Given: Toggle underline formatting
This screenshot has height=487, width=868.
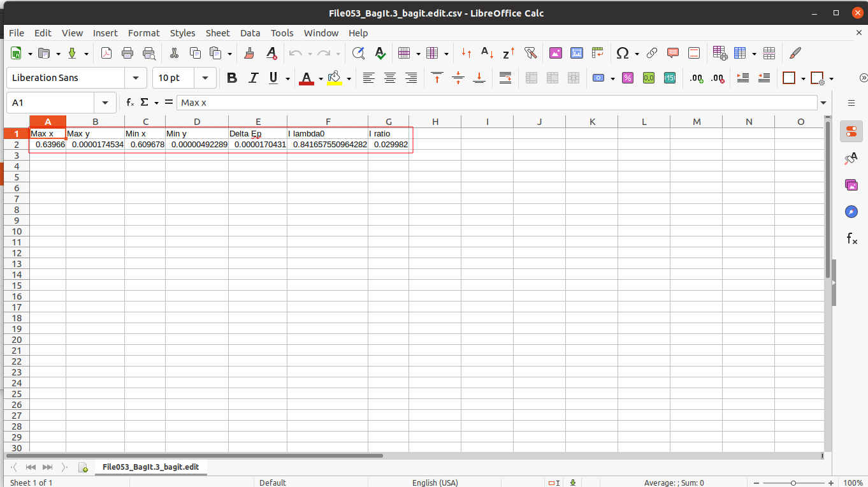Looking at the screenshot, I should pos(272,78).
